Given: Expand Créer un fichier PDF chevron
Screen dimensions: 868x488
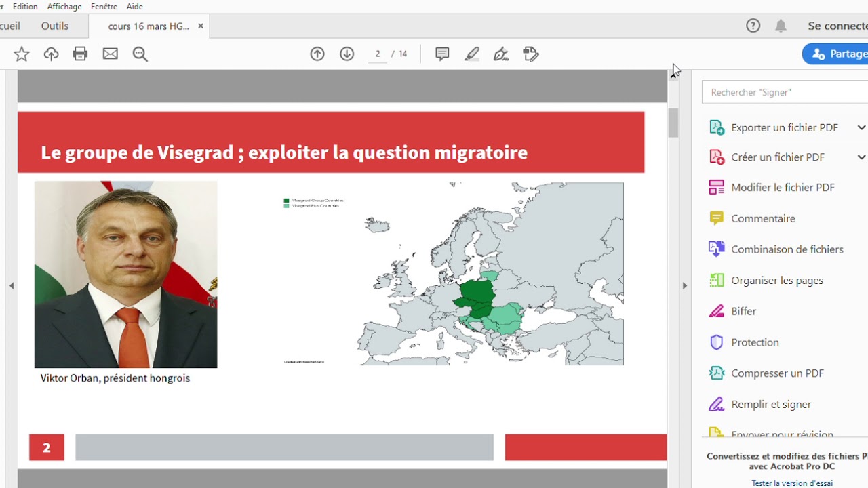Looking at the screenshot, I should coord(861,157).
